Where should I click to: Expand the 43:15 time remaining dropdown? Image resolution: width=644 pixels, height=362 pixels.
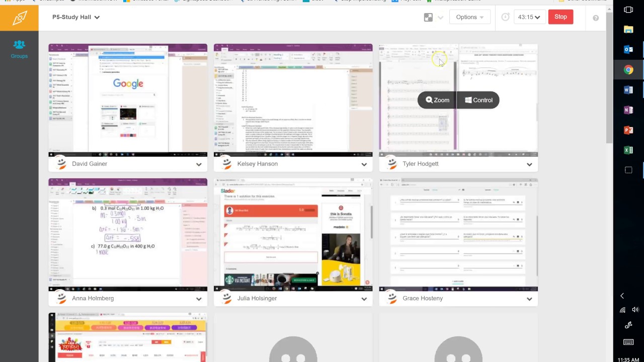click(529, 17)
